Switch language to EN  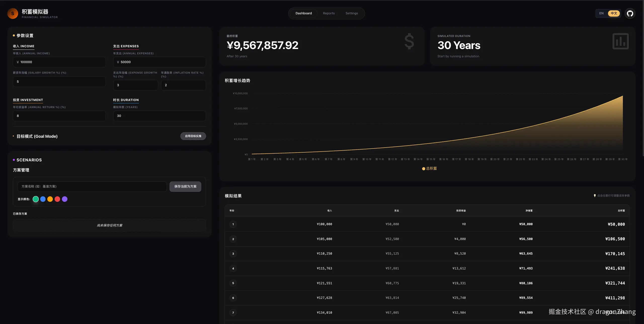point(601,13)
